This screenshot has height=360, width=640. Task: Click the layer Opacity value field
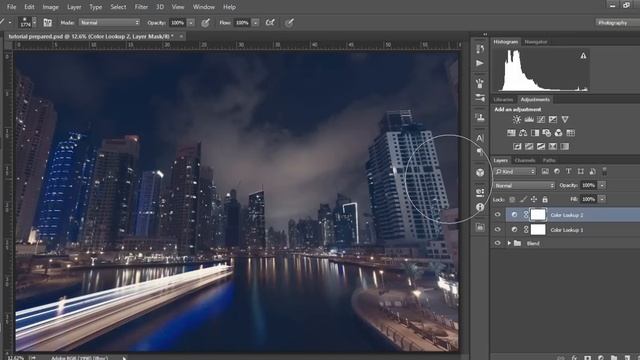tap(588, 185)
